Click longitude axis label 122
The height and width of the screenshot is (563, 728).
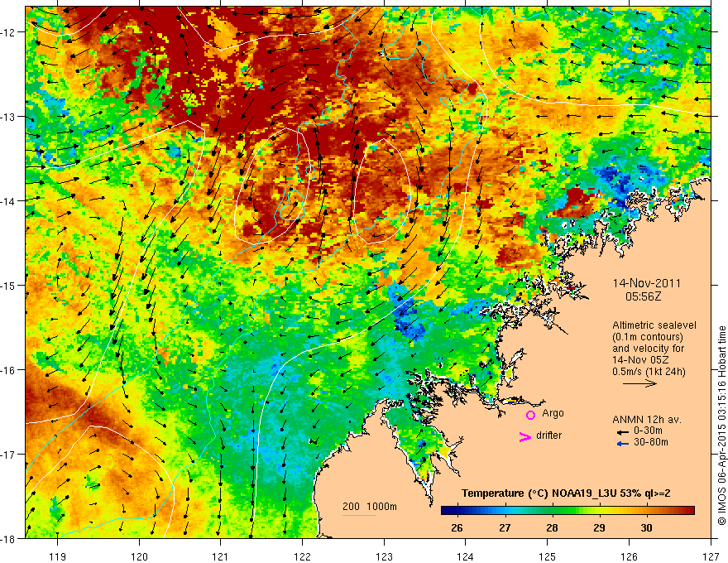[x=302, y=556]
